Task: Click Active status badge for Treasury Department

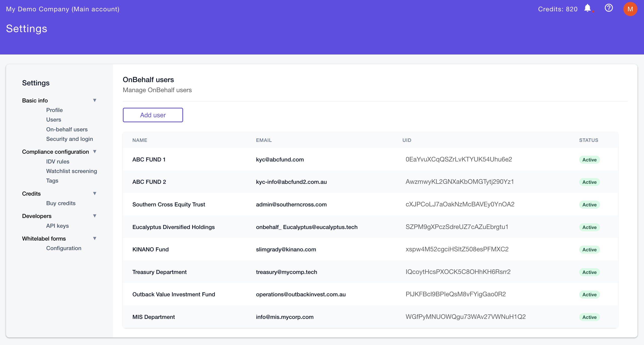Action: (589, 272)
